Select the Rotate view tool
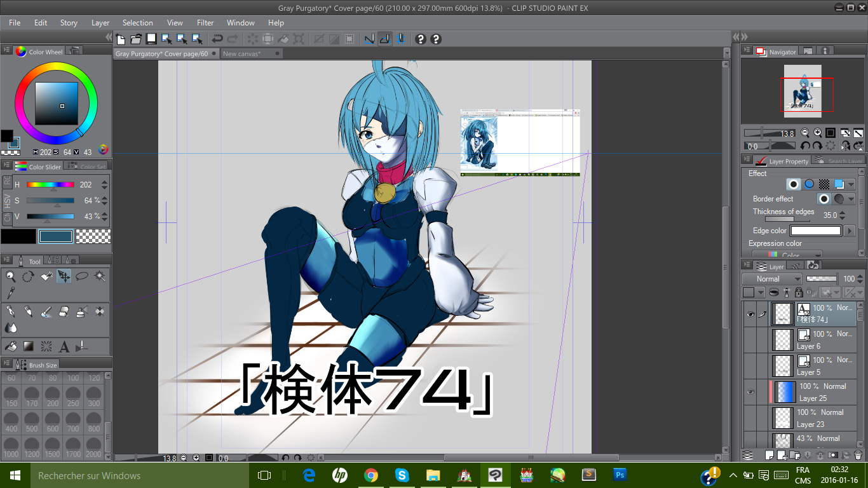The image size is (868, 488). click(x=29, y=276)
